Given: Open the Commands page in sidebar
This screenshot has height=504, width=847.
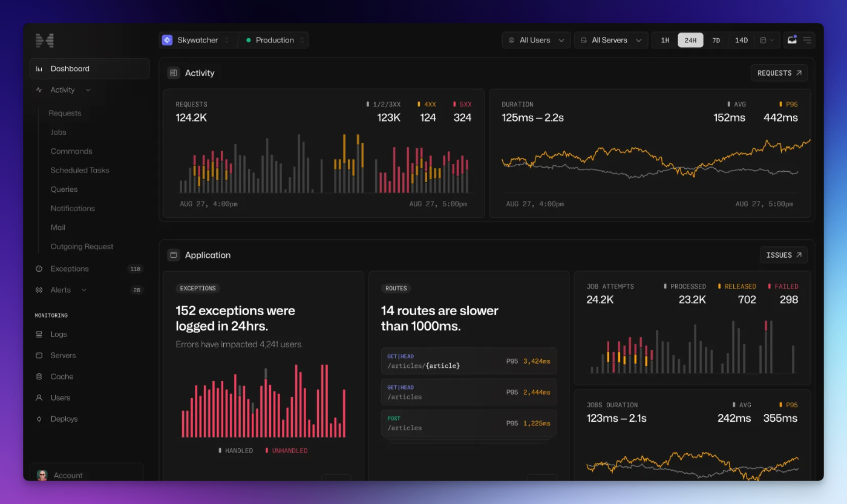Looking at the screenshot, I should (x=71, y=151).
